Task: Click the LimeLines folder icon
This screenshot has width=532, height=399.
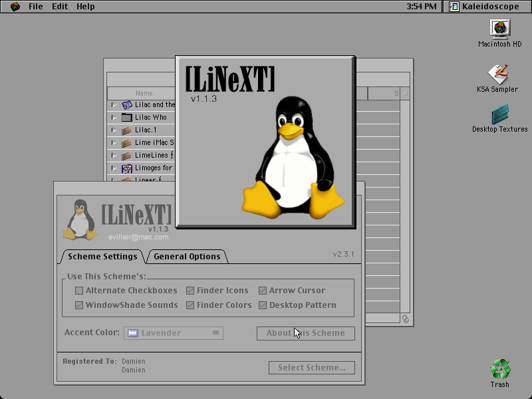Action: [x=126, y=156]
